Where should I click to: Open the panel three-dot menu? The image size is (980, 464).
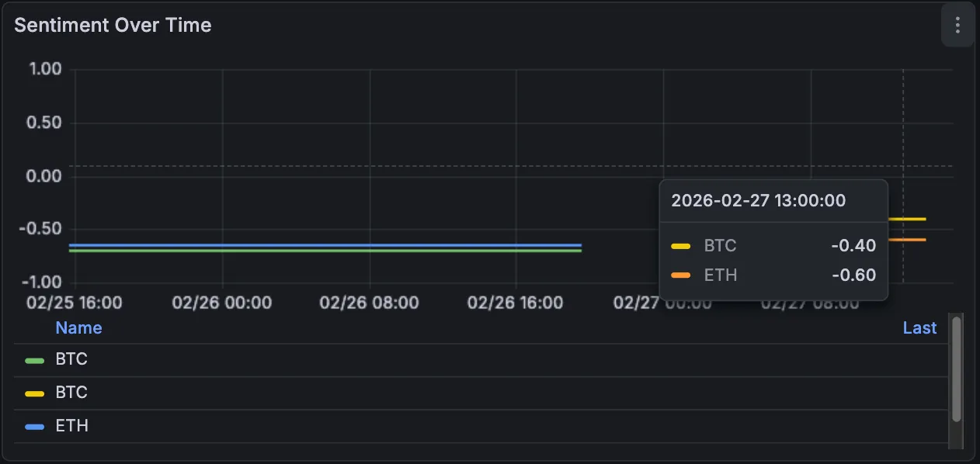click(x=957, y=26)
